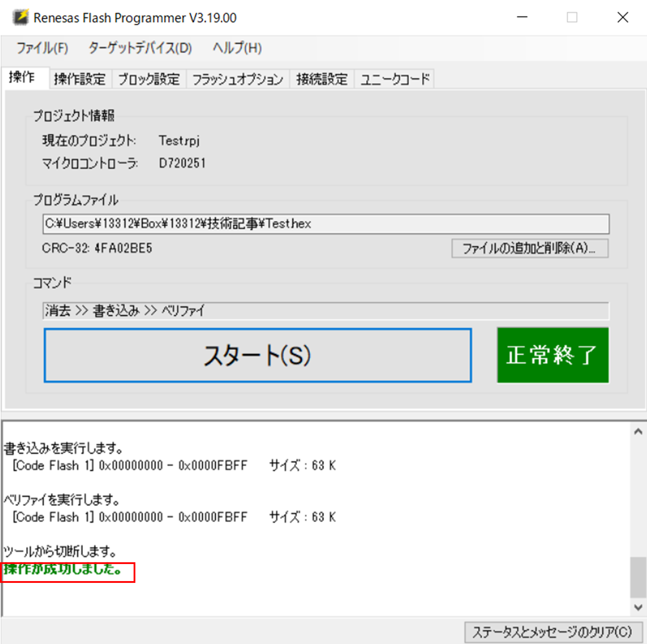Switch to the 操作設定 tab

pos(80,79)
